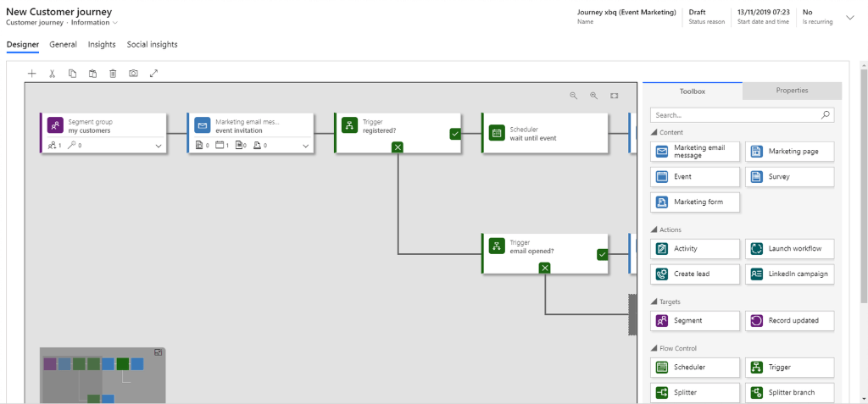This screenshot has height=404, width=868.
Task: Select the Launch workflow toolbox tile
Action: (x=790, y=248)
